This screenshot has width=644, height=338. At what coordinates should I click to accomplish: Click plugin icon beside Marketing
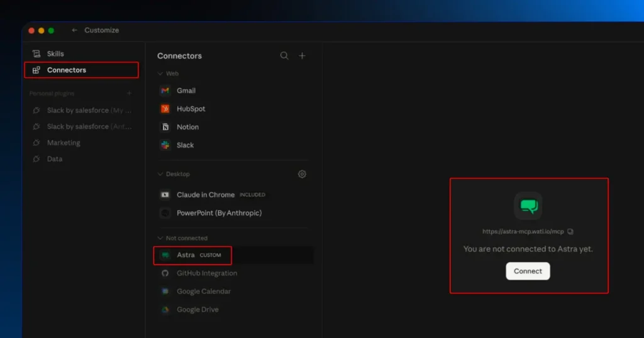click(x=36, y=143)
